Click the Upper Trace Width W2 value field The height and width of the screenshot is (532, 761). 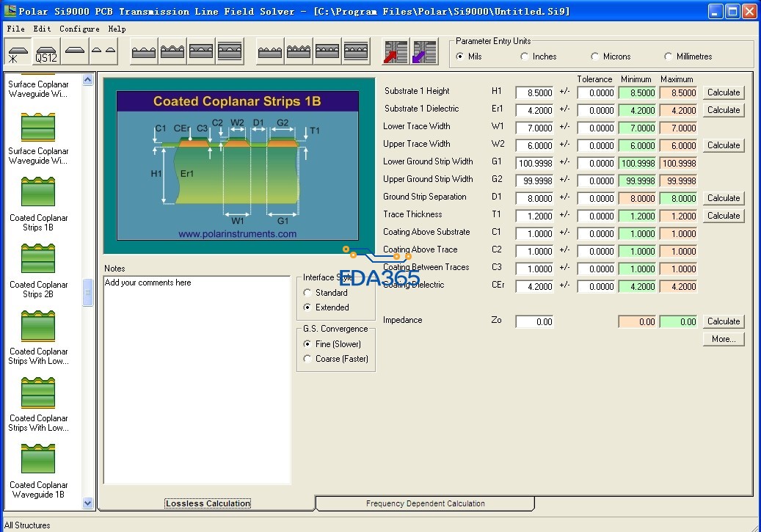tap(534, 145)
